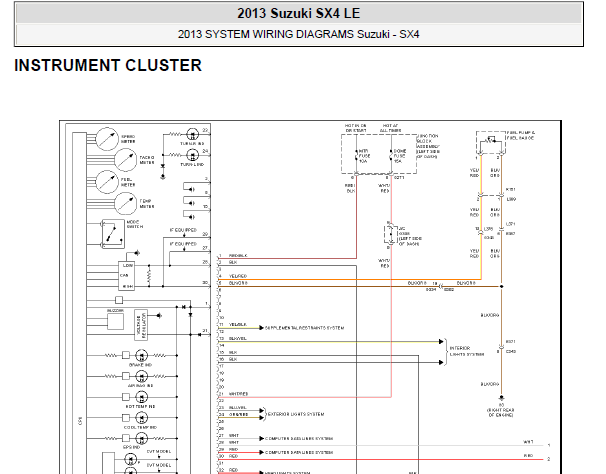The image size is (606, 474).
Task: Click the "COOL TEMP IND" label
Action: 140,427
